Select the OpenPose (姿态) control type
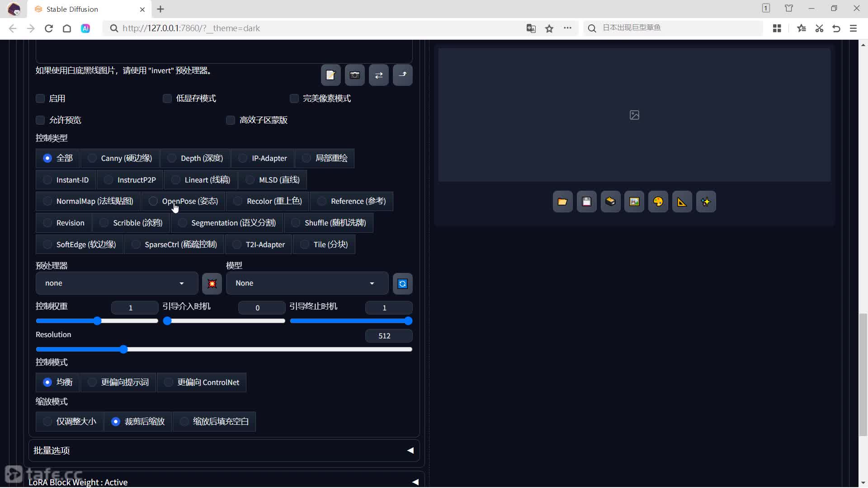The image size is (868, 488). [183, 202]
